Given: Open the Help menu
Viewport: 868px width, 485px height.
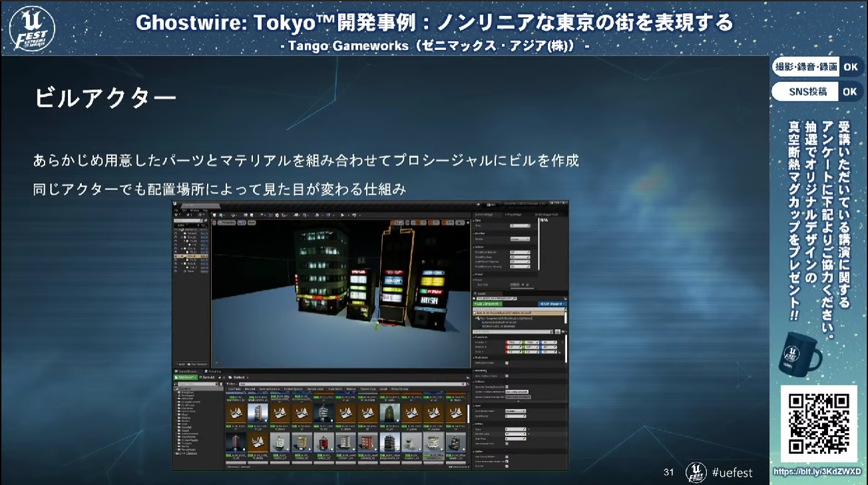Looking at the screenshot, I should (205, 211).
